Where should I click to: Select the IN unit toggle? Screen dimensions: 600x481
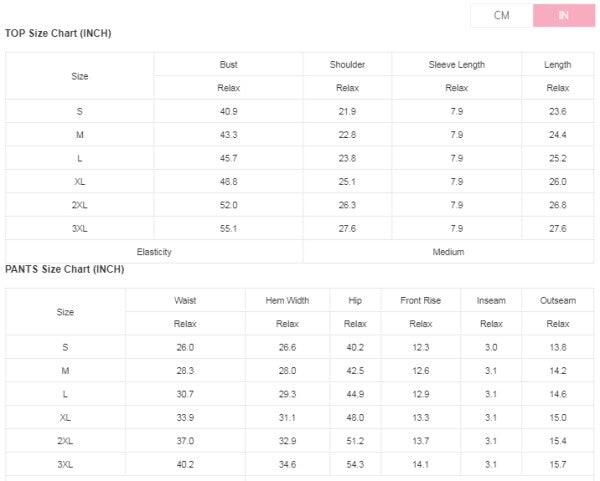563,15
